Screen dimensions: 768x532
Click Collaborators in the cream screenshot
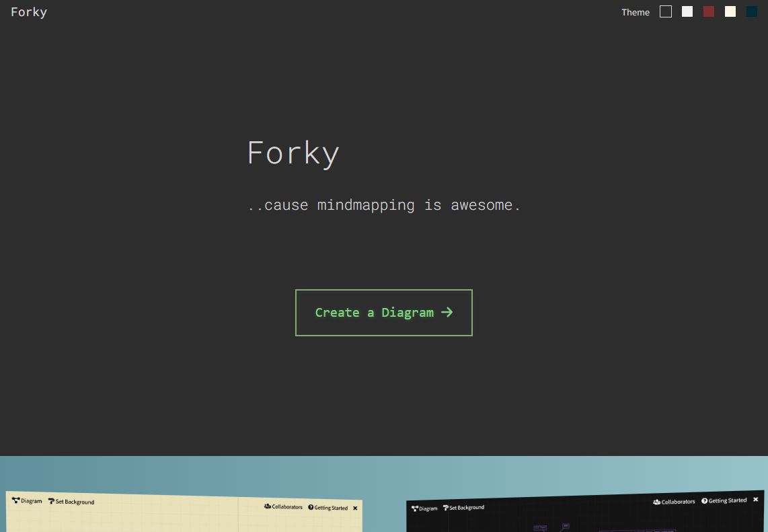coord(283,506)
